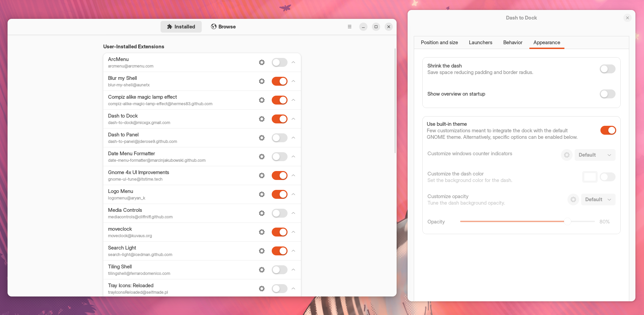The width and height of the screenshot is (644, 315).
Task: Turn off Use built-in theme
Action: tap(608, 130)
